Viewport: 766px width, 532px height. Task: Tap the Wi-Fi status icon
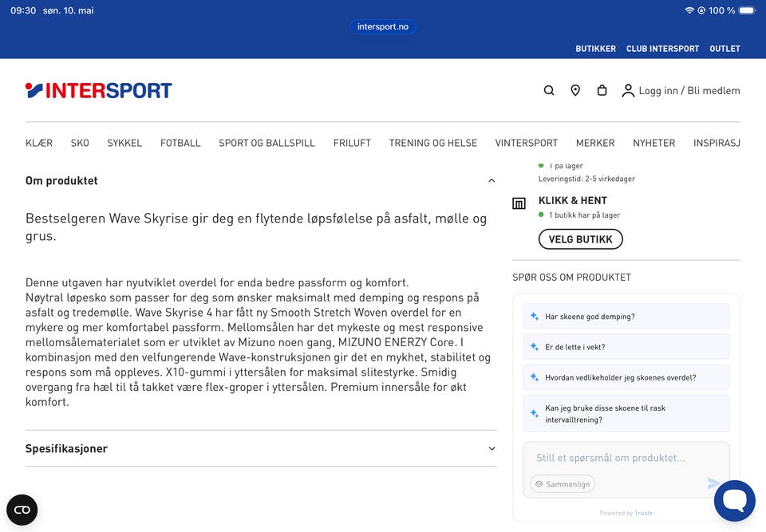pyautogui.click(x=689, y=10)
